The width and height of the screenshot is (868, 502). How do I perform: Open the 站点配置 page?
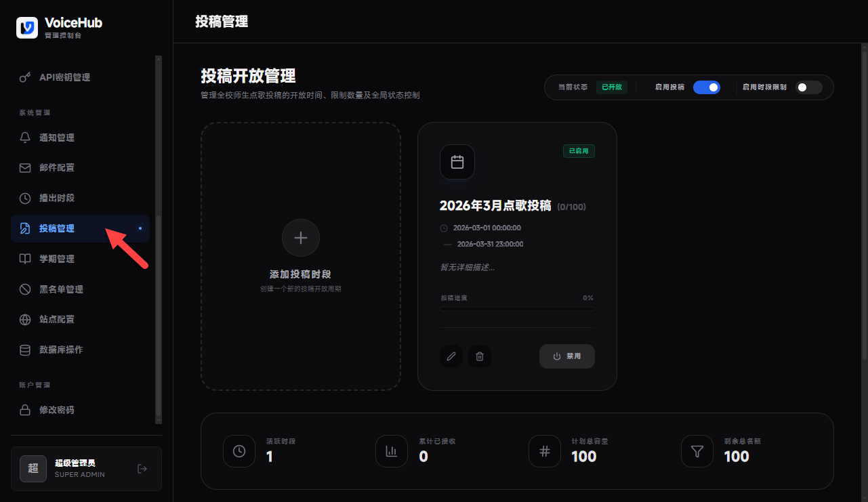(80, 319)
